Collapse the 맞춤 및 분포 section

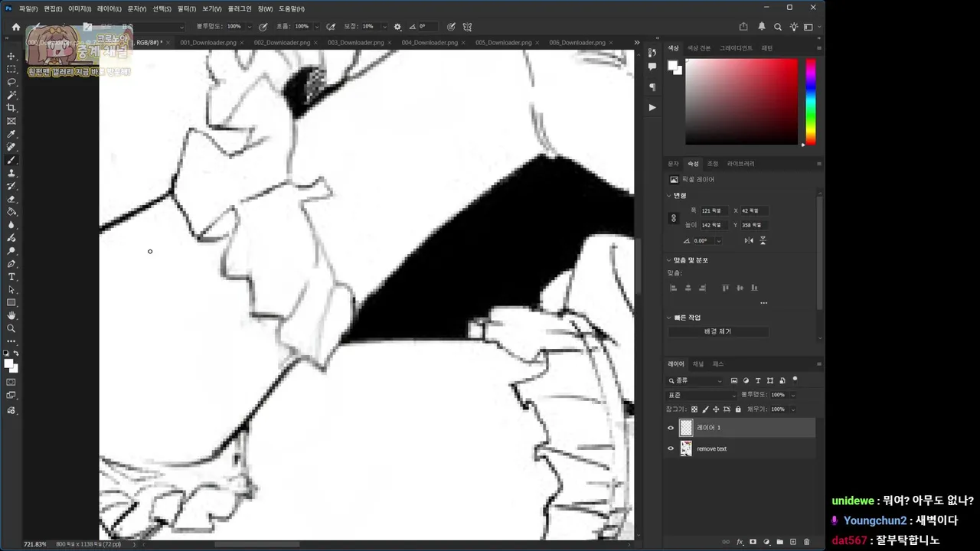668,260
